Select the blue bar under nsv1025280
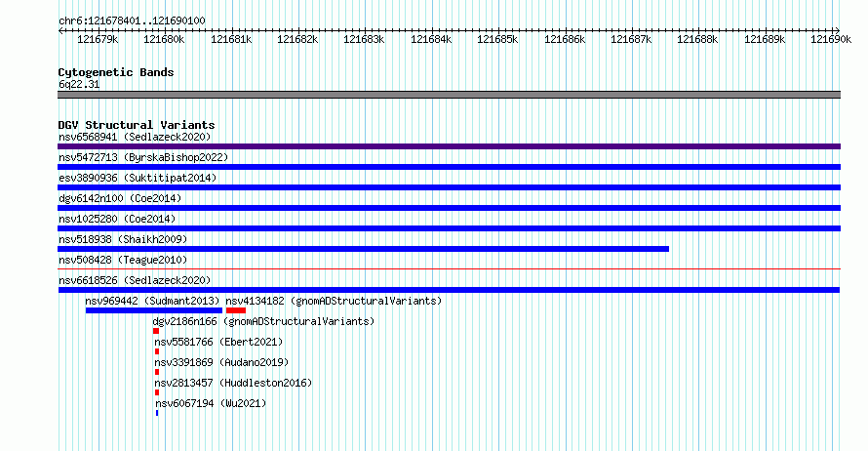868x451 pixels. [449, 228]
